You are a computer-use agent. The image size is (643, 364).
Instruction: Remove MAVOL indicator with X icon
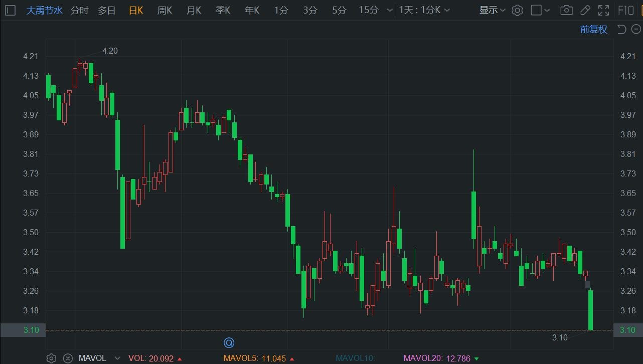pyautogui.click(x=67, y=358)
